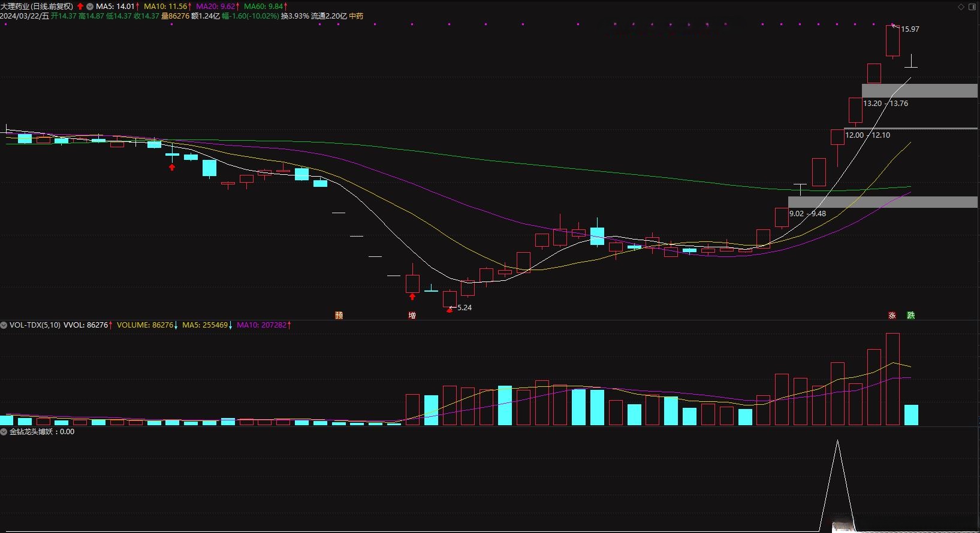Click the red 增 event marker
Image resolution: width=980 pixels, height=533 pixels.
412,316
